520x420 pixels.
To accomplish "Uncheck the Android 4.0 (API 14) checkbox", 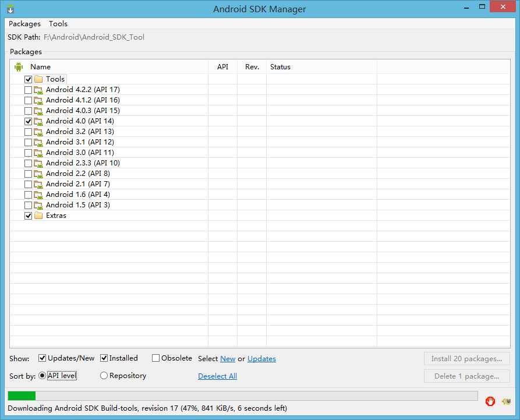I will pyautogui.click(x=28, y=121).
